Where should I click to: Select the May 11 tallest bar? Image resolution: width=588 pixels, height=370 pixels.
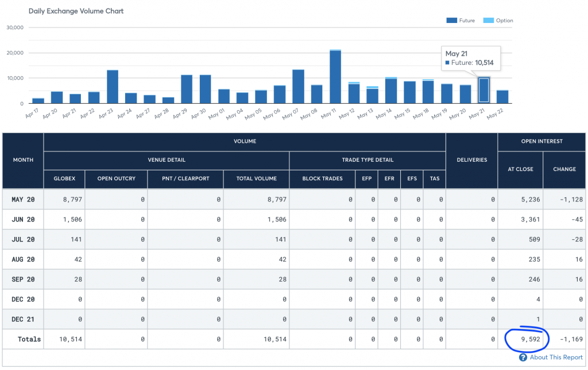coord(335,77)
